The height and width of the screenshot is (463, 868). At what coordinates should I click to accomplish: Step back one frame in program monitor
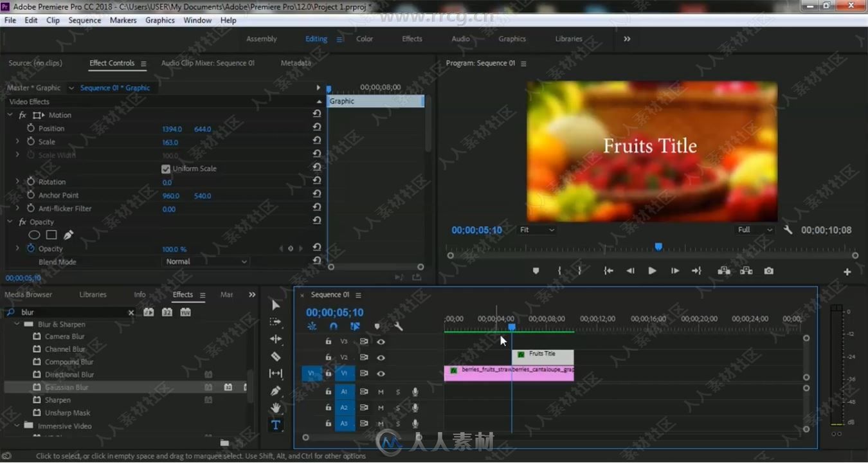(630, 271)
